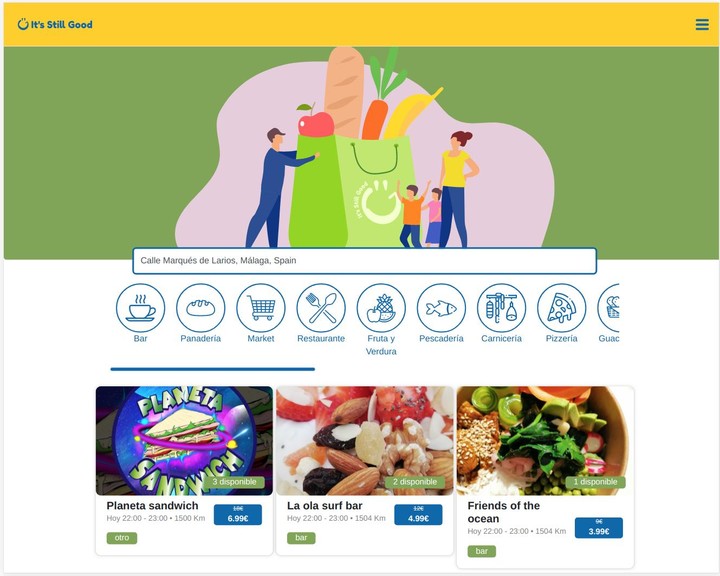The image size is (720, 576).
Task: Pick the Pizzería pizza slice icon
Action: (562, 308)
